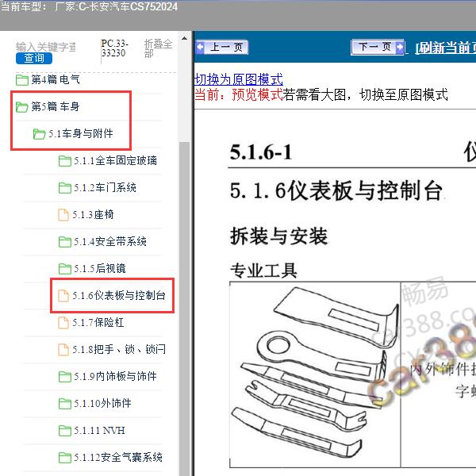Viewport: 476px width, 476px height.
Task: Click document icon of 5.1.7保险杠
Action: click(x=63, y=323)
